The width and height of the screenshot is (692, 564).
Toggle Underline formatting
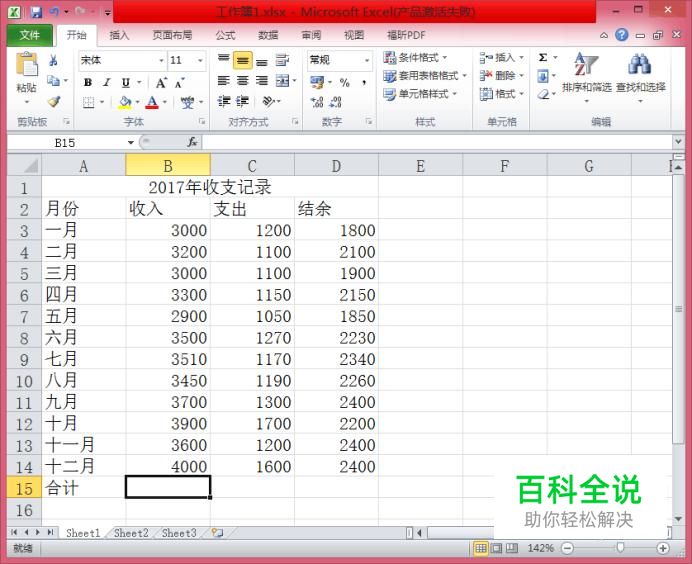pyautogui.click(x=126, y=82)
